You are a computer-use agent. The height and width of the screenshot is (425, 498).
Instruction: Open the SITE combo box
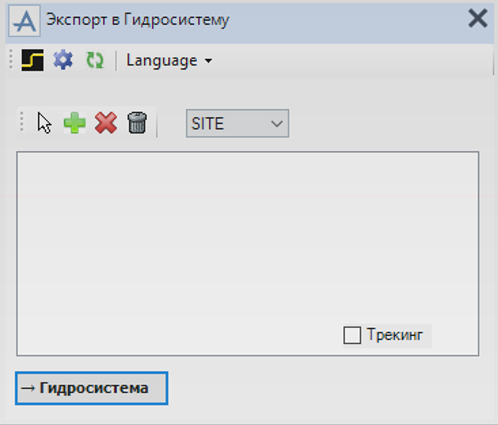click(x=237, y=123)
